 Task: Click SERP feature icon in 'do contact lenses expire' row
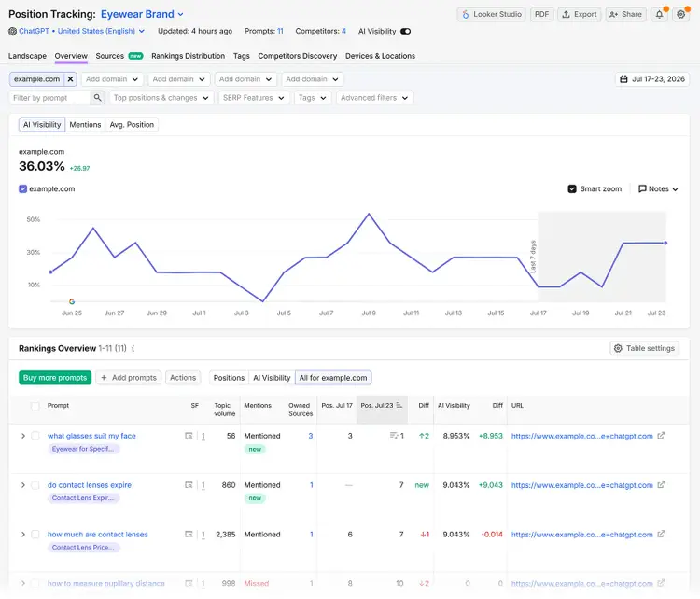(189, 485)
